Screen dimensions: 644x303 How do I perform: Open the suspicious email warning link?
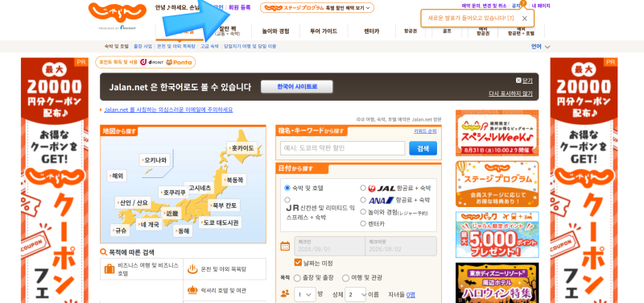coord(168,110)
